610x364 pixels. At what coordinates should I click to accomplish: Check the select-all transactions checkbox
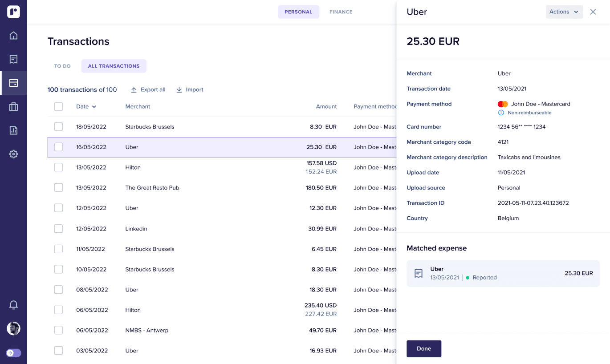[x=58, y=107]
